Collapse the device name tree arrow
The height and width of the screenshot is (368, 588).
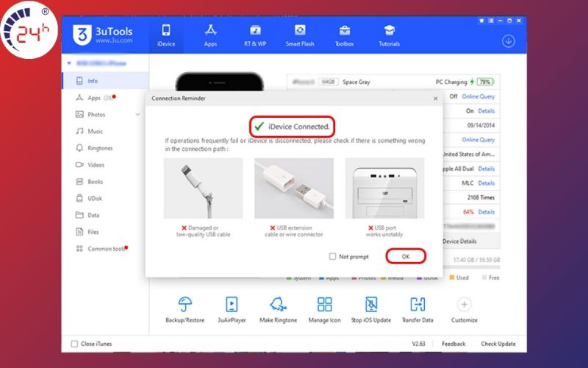point(69,63)
